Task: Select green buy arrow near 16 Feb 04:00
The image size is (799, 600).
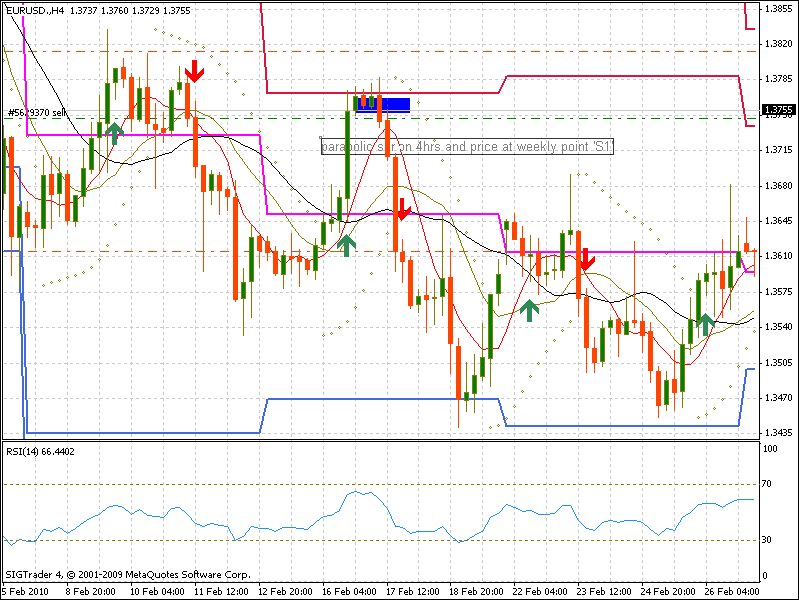Action: (346, 245)
